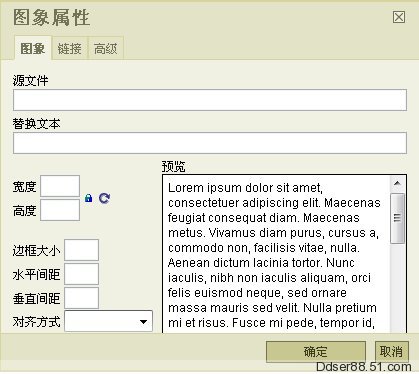Screen dimensions: 419x374
Task: Click the reset size refresh icon
Action: tap(104, 198)
